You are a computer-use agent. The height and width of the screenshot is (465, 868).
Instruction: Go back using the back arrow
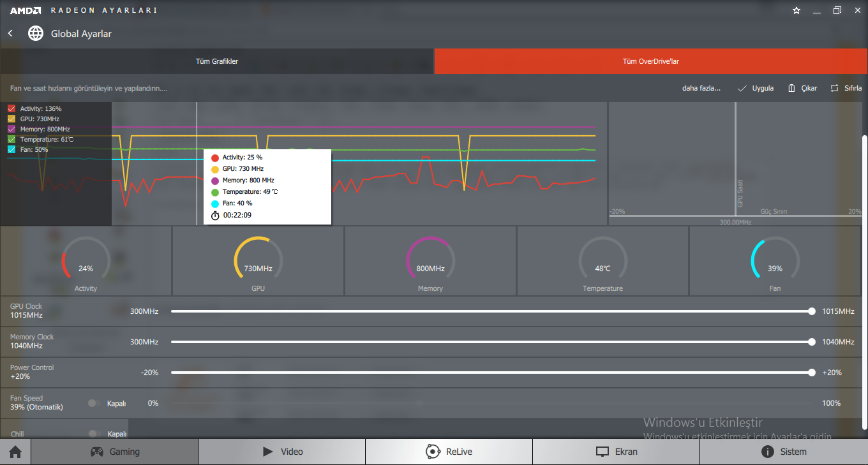click(10, 33)
